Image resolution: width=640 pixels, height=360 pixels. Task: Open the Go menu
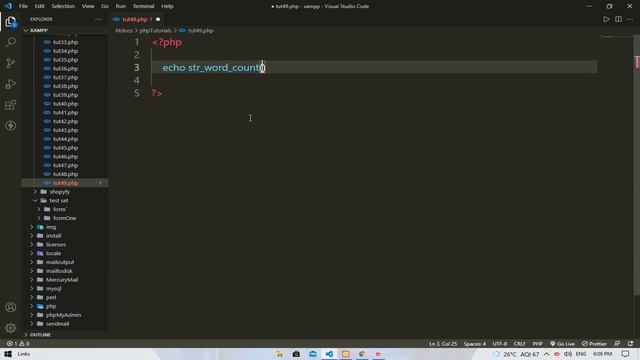[x=105, y=6]
